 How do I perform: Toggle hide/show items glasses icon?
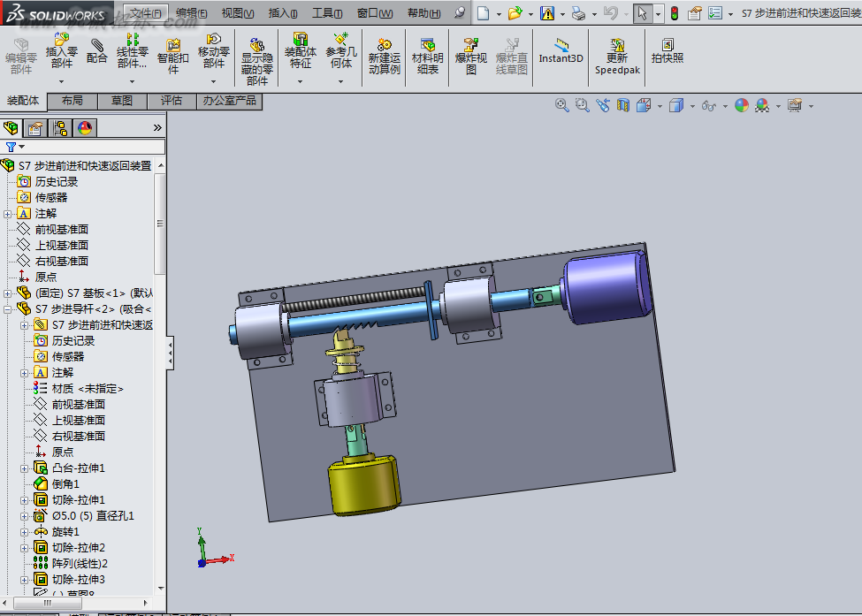pyautogui.click(x=709, y=105)
